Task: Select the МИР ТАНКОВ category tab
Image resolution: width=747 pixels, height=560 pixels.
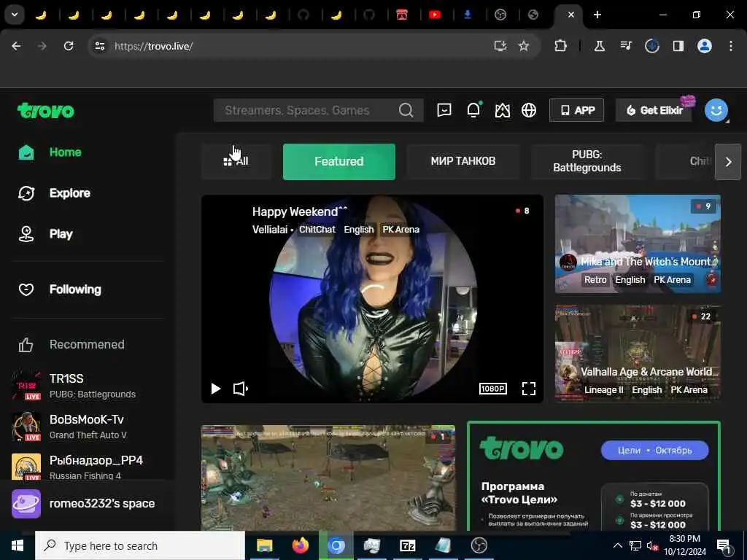Action: (463, 161)
